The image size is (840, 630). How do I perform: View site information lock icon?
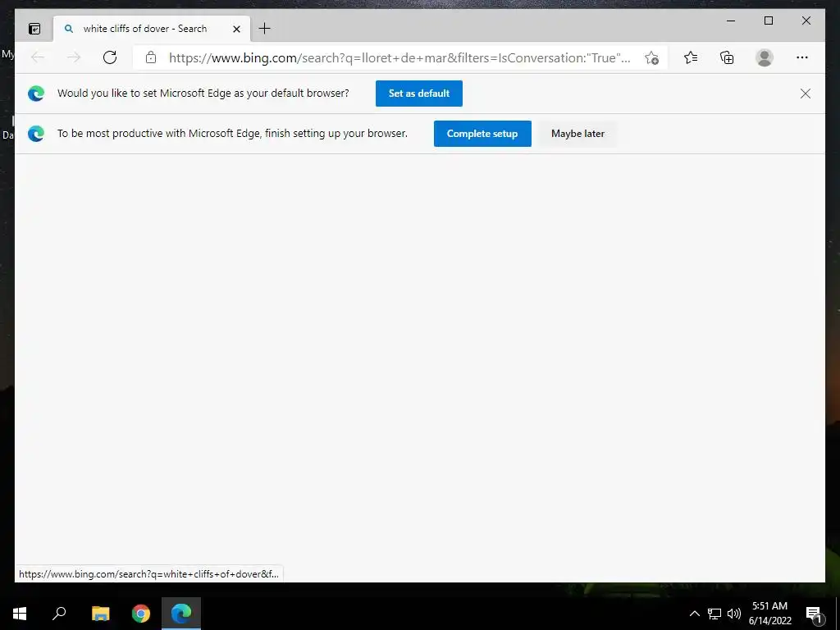[x=151, y=57]
